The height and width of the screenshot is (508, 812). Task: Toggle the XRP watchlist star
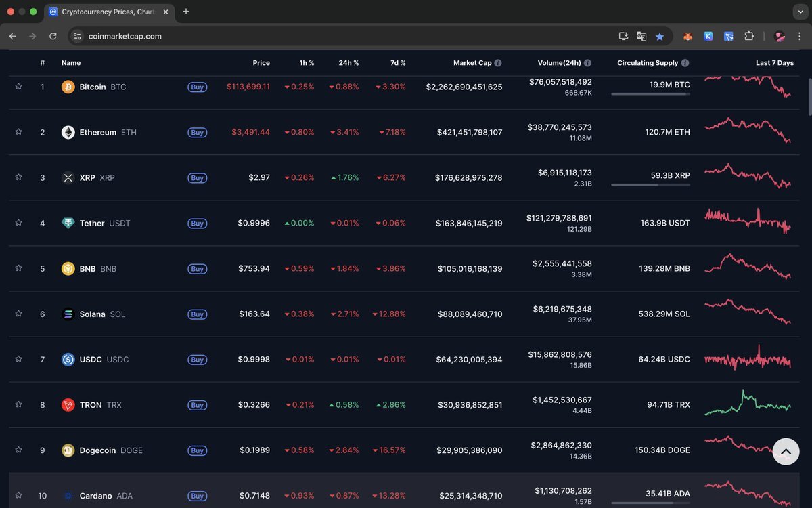18,177
